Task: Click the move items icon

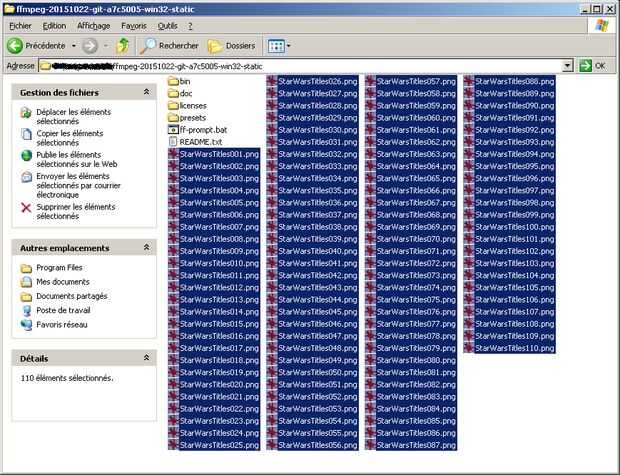Action: (x=26, y=113)
